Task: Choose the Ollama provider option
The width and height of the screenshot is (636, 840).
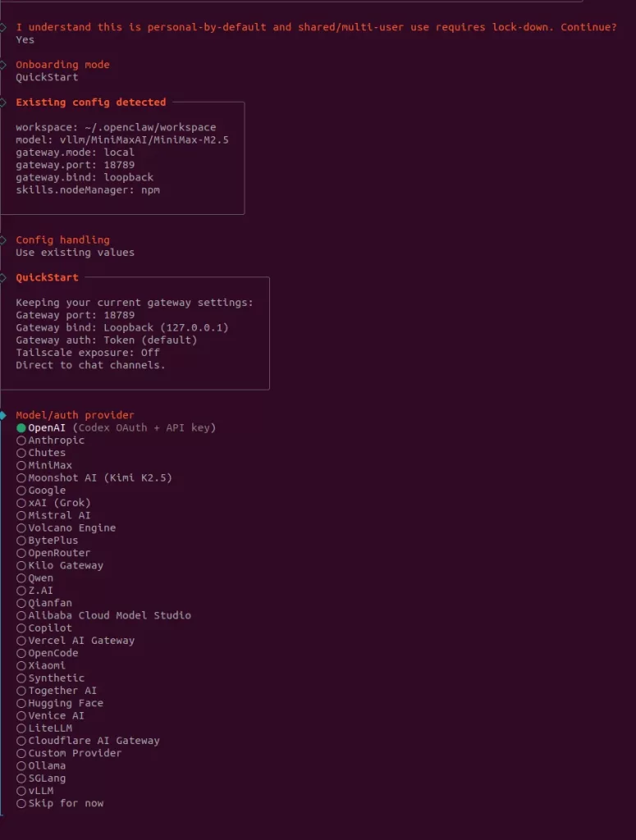Action: 45,765
